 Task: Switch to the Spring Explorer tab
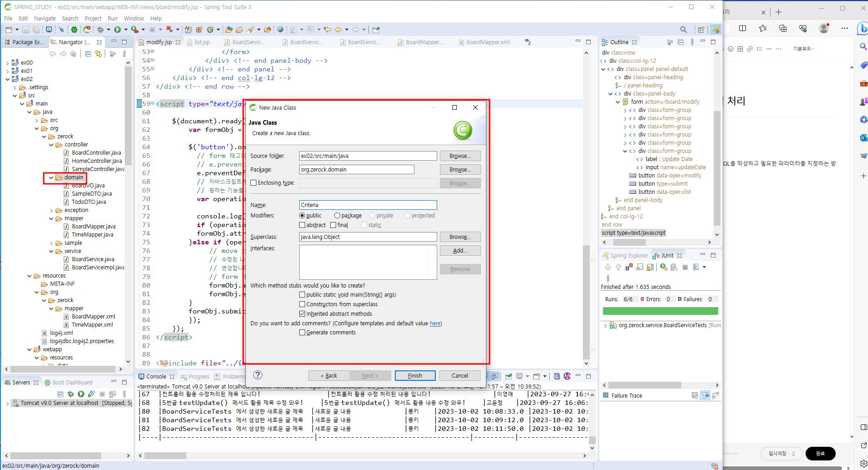(625, 255)
